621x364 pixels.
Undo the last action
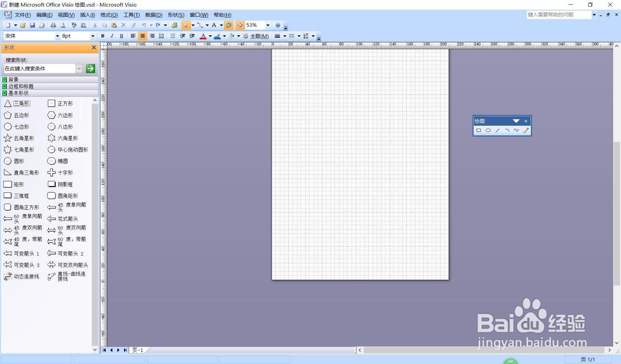point(144,25)
